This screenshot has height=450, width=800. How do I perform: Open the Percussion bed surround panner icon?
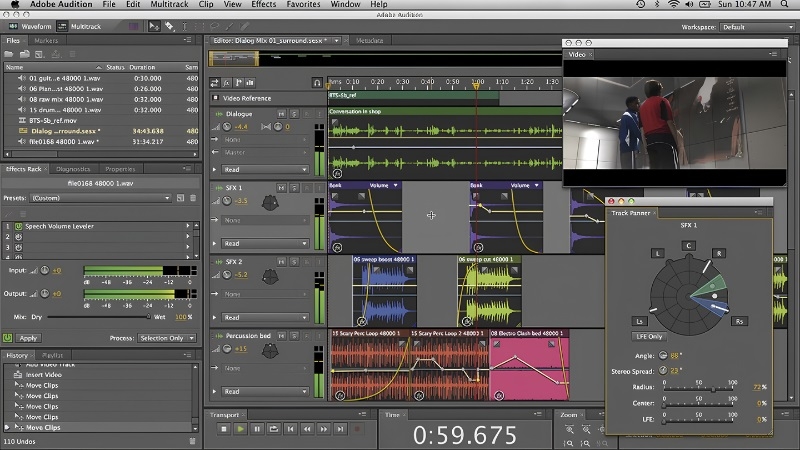point(270,351)
